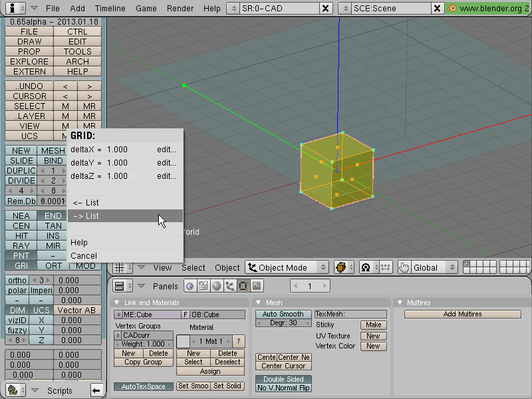Viewport: 532px width, 399px height.
Task: Click the material color swatch
Action: click(183, 341)
